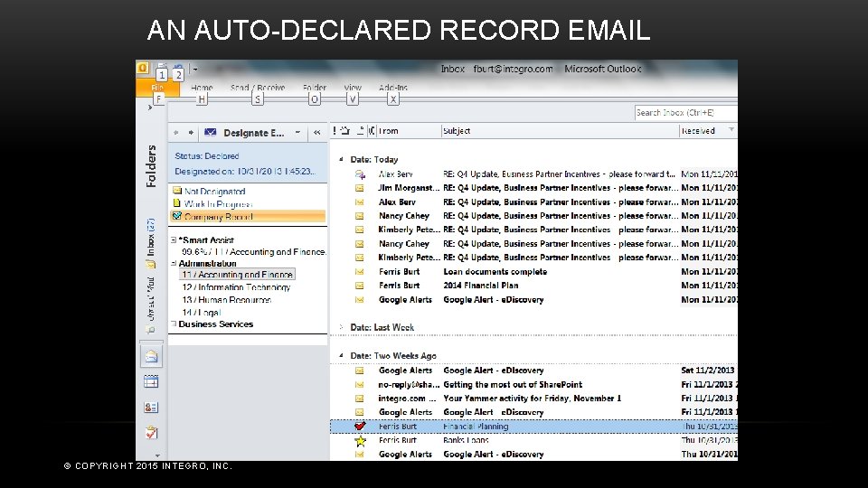
Task: Click the red record icon on Financial Planning
Action: pos(360,426)
